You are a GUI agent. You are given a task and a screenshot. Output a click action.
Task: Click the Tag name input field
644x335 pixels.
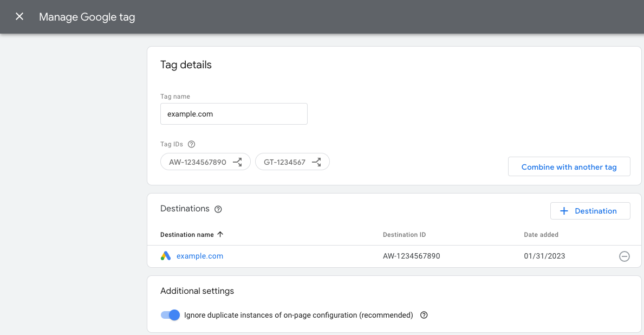click(x=233, y=114)
